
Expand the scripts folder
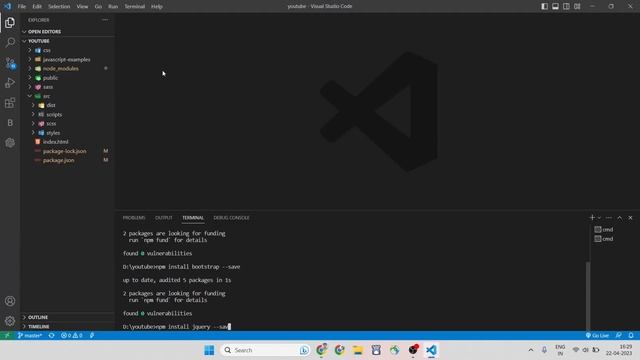click(67, 114)
